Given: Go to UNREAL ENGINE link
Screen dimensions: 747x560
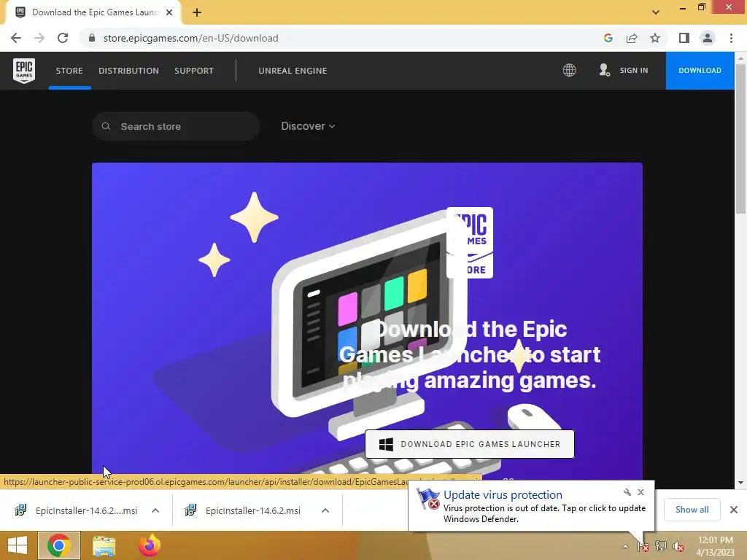Looking at the screenshot, I should [293, 71].
